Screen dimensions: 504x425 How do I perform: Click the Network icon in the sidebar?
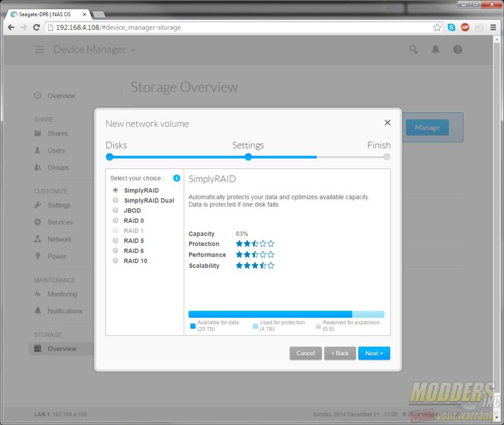pos(37,239)
